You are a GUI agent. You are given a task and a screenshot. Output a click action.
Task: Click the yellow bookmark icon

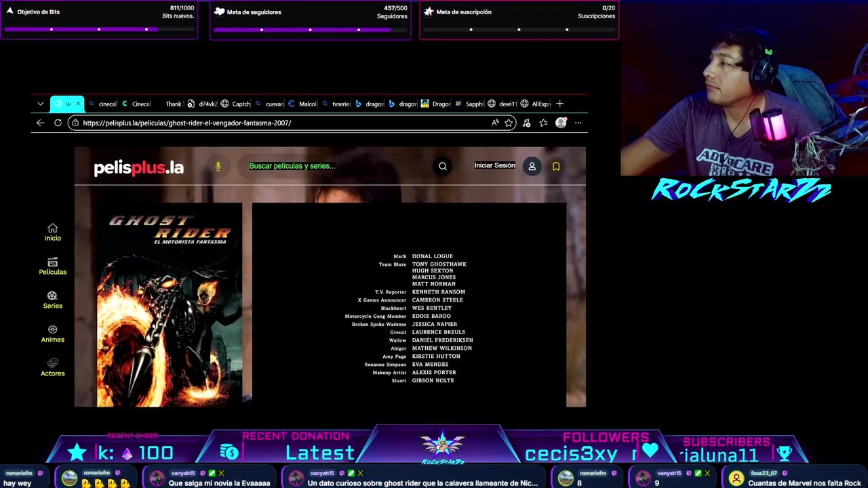pos(556,166)
